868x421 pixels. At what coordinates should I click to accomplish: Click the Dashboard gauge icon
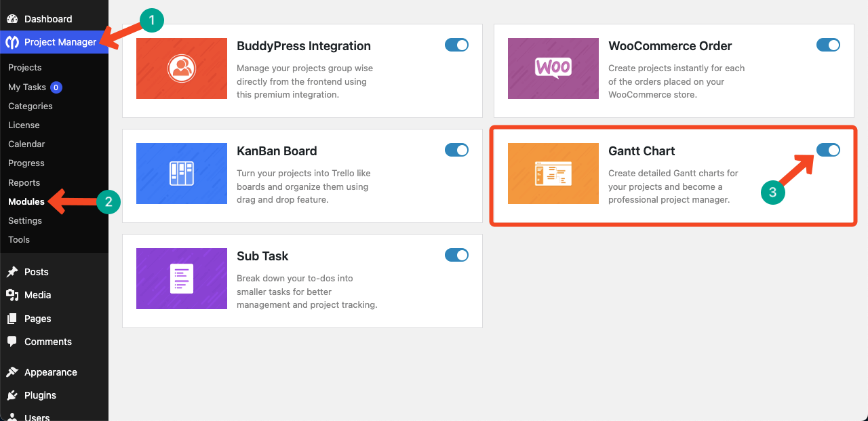tap(12, 19)
